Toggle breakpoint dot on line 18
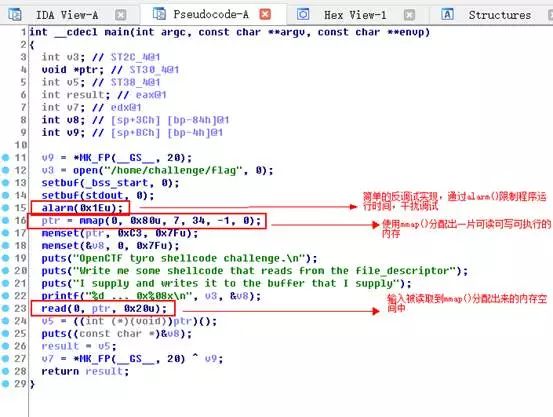The height and width of the screenshot is (417, 553). (5, 245)
